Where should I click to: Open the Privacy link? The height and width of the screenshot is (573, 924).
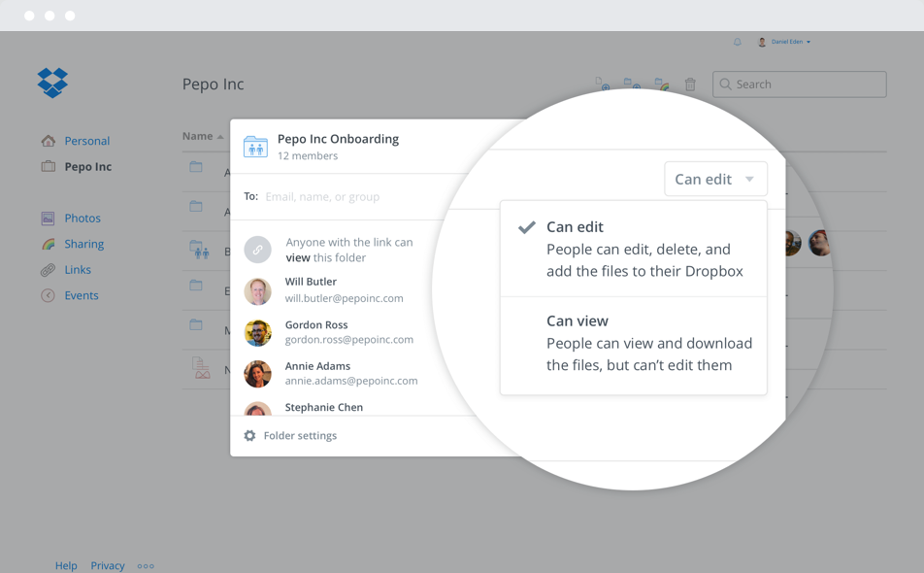click(108, 566)
